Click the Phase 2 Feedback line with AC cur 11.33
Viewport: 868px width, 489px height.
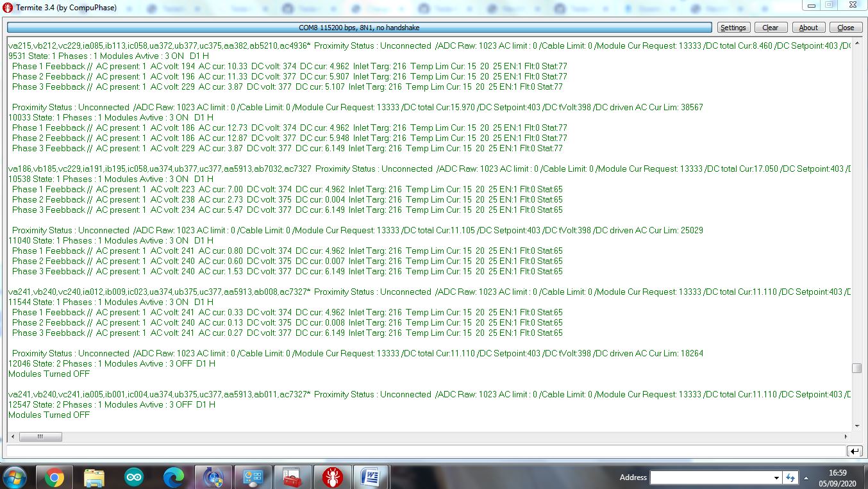coord(290,76)
